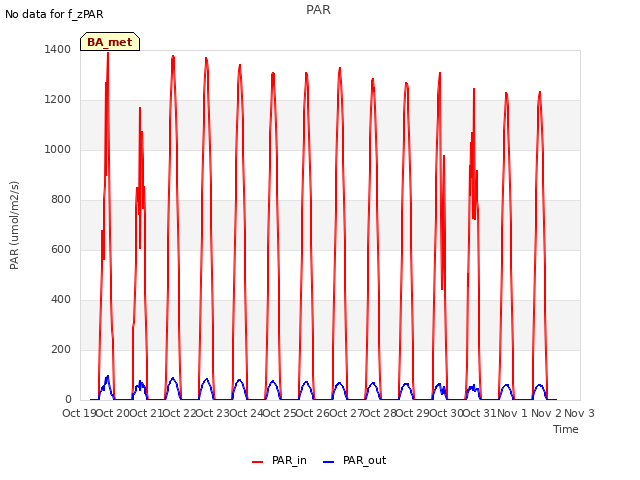Click the 1200 y-axis tick label
The image size is (640, 480).
pyautogui.click(x=58, y=100)
